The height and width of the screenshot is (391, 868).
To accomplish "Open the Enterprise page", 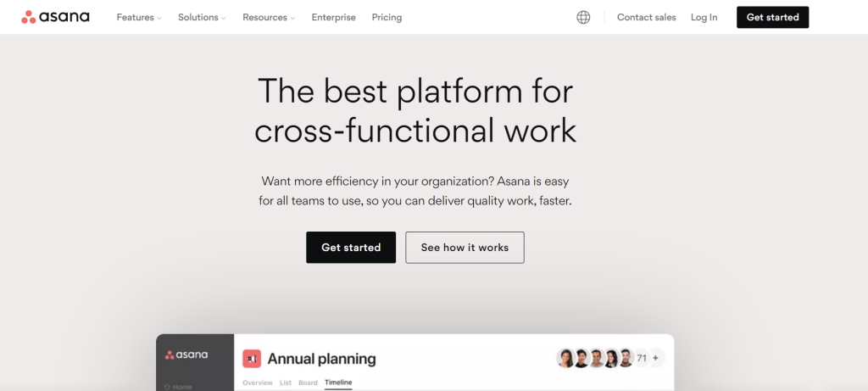I will (x=334, y=17).
